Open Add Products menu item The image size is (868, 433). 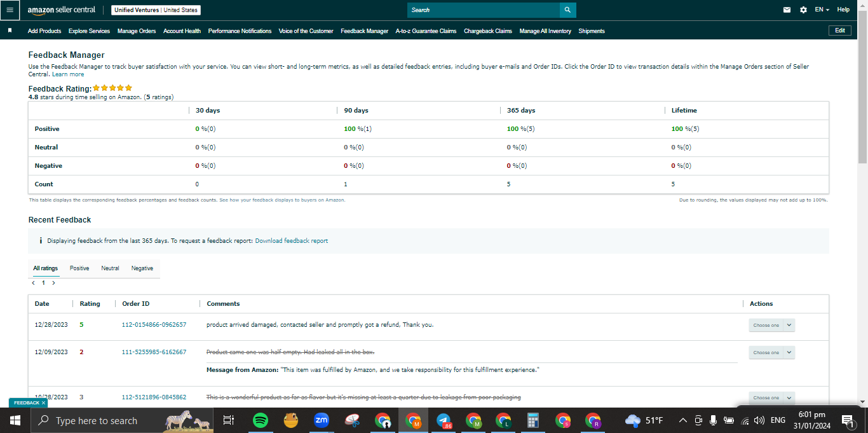click(44, 31)
